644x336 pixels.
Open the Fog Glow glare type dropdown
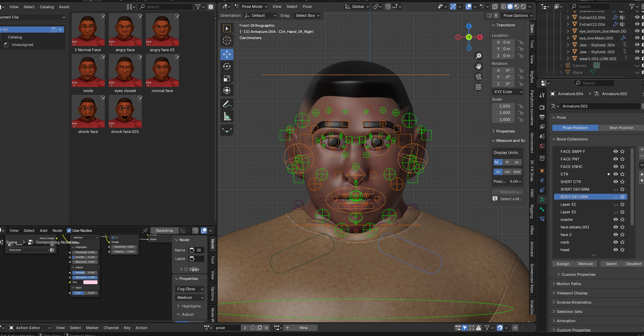(190, 289)
